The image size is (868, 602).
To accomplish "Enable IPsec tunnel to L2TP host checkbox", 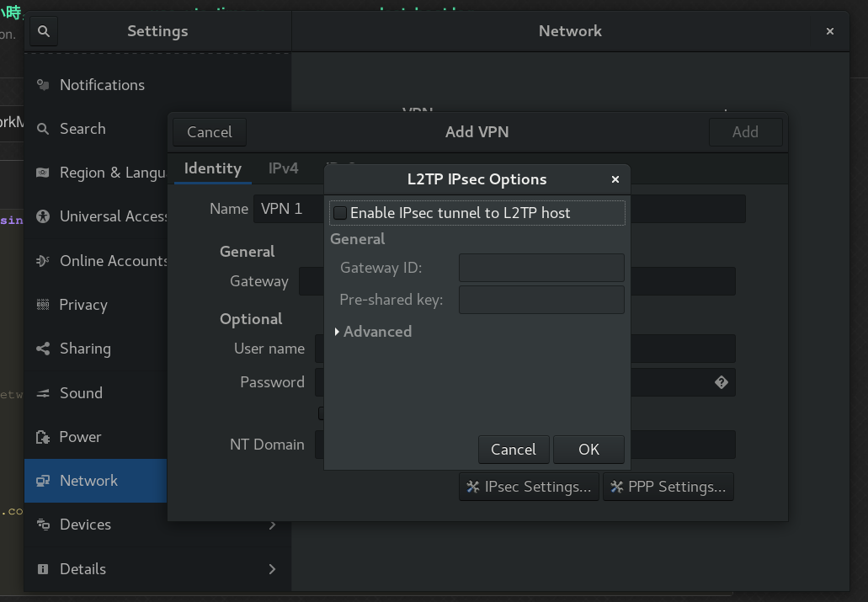I will click(x=340, y=213).
